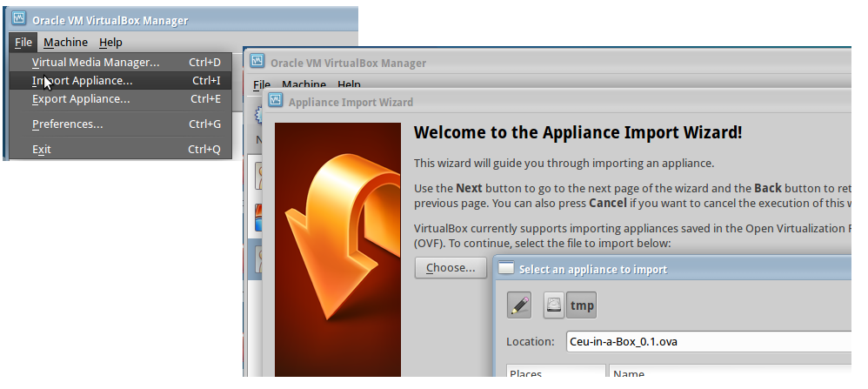Open Help menu in the second VirtualBox Manager window

point(349,84)
